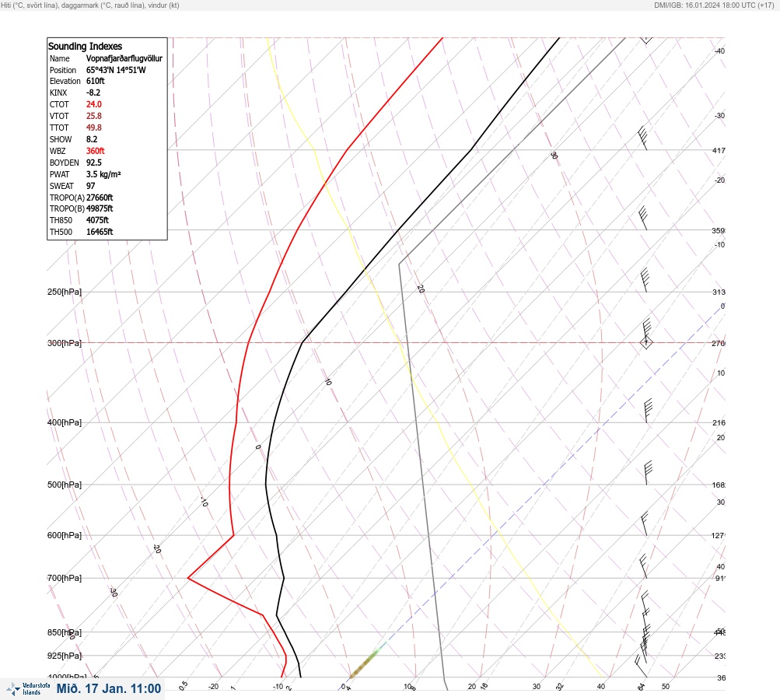Click the BOYDEN value 92.5
The width and height of the screenshot is (780, 700).
pyautogui.click(x=94, y=163)
